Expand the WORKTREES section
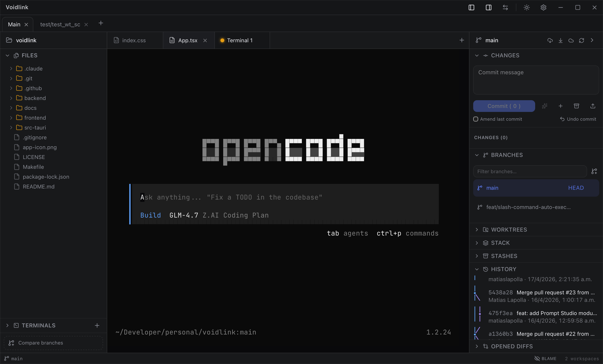Viewport: 603px width, 364px height. tap(477, 229)
